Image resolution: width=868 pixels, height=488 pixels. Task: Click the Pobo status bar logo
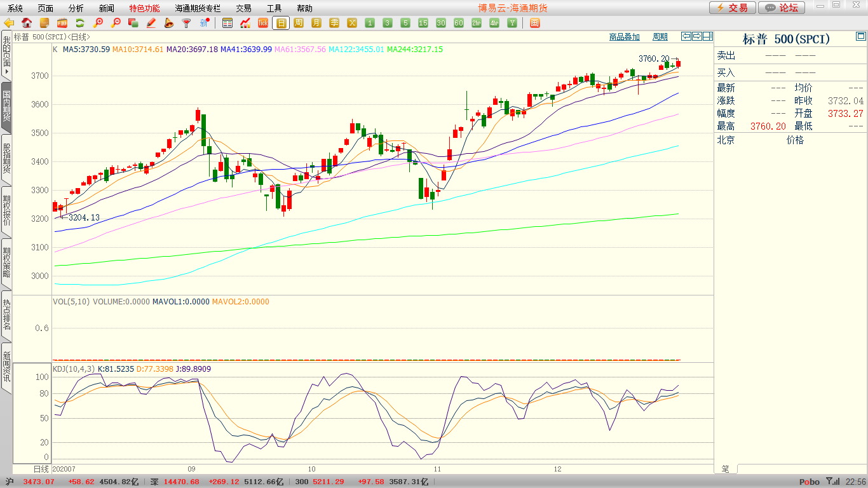809,482
